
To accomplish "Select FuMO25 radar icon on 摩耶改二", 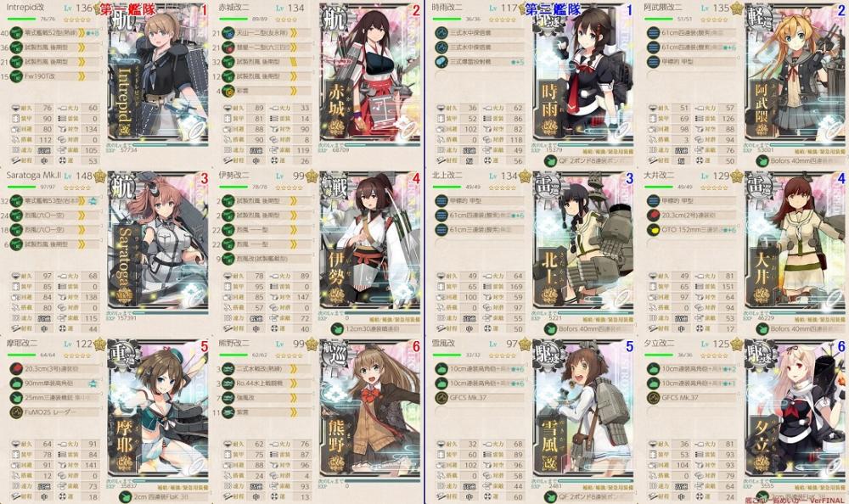I will 16,412.
